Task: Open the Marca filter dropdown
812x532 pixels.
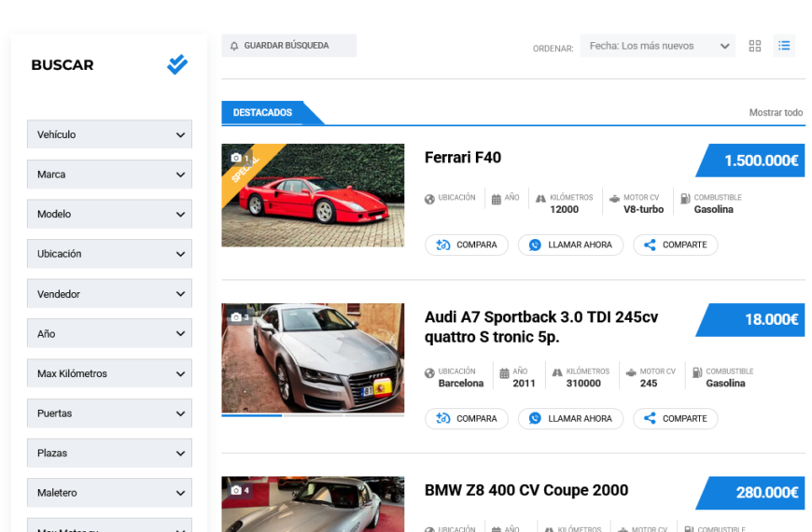Action: (x=109, y=174)
